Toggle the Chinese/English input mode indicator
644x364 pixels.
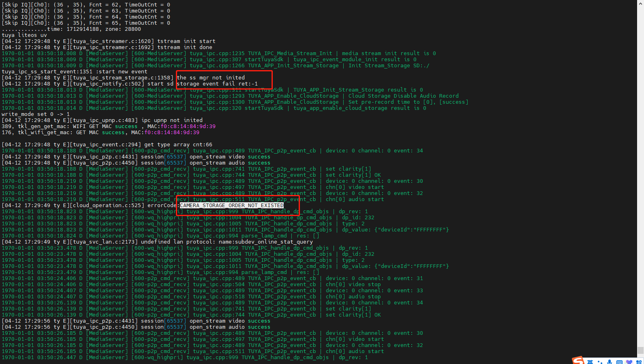tap(590, 362)
